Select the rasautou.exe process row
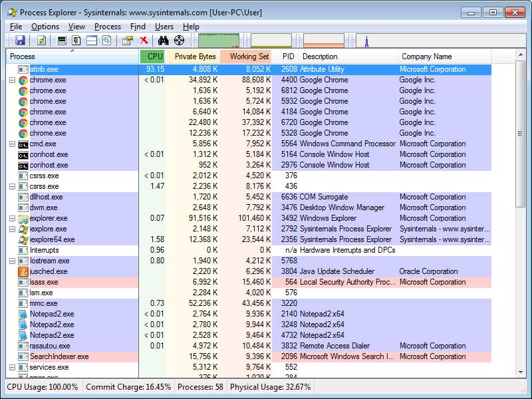The width and height of the screenshot is (532, 399). (249, 346)
